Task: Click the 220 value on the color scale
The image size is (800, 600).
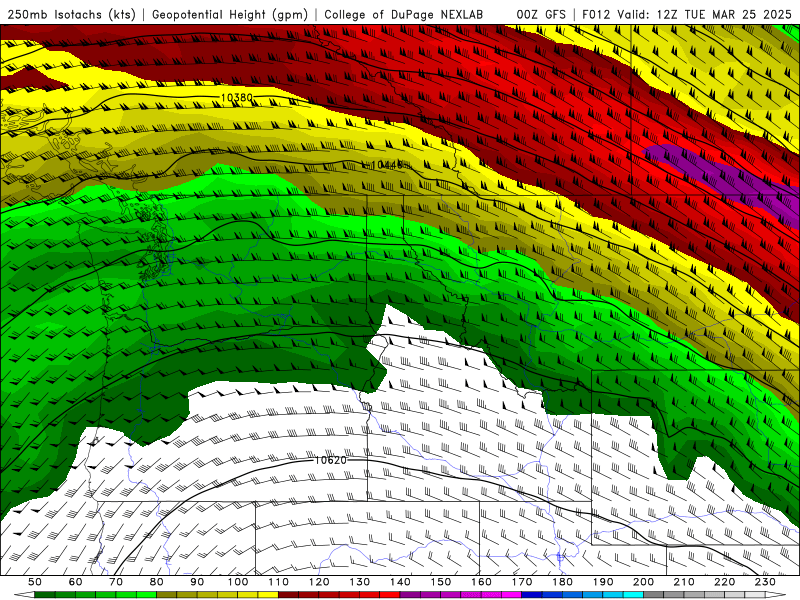Action: coord(724,582)
